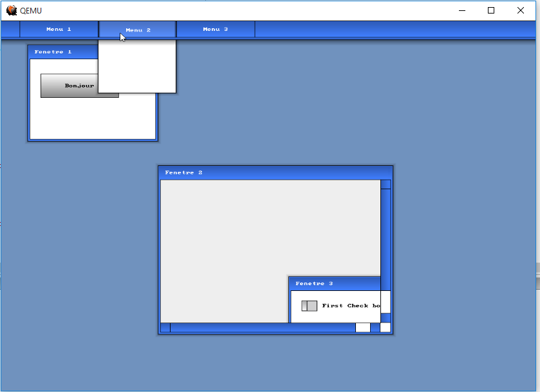Click the small blank button left of Menu 1
Screen dimensions: 540x392
click(10, 29)
